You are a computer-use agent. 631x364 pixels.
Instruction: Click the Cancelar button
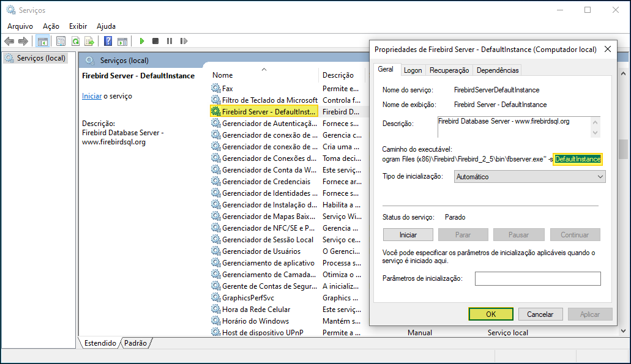point(540,314)
